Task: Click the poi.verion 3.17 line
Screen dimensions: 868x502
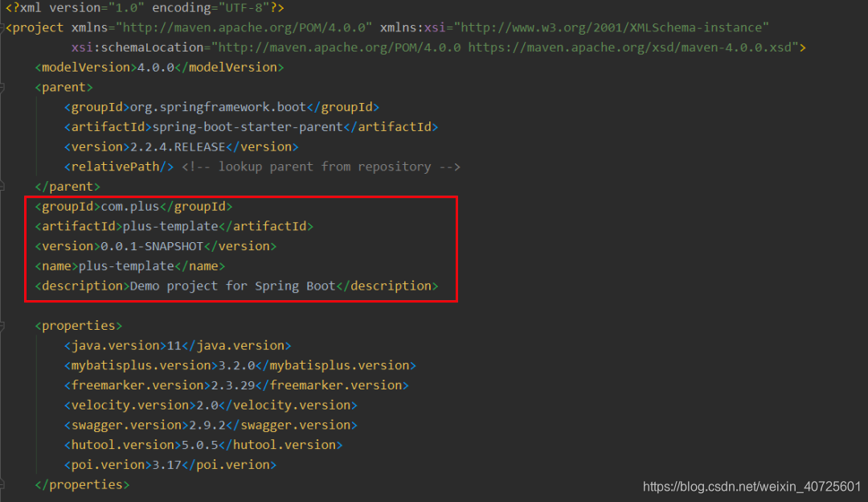Action: tap(170, 466)
